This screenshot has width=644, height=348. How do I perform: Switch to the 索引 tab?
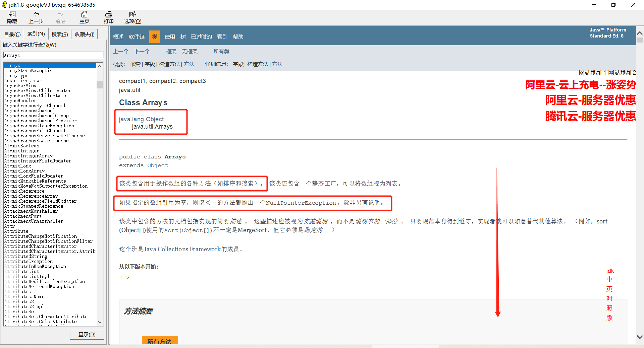click(36, 34)
